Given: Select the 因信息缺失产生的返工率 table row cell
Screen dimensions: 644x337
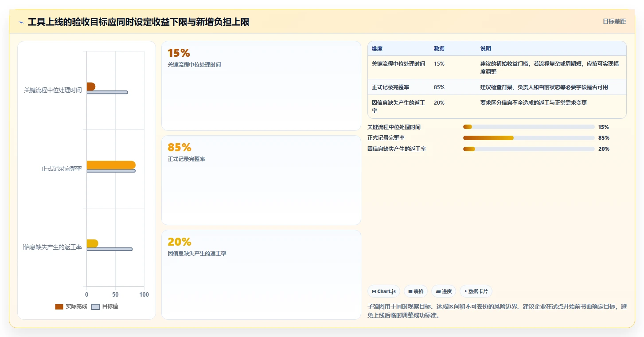Looking at the screenshot, I should 398,106.
